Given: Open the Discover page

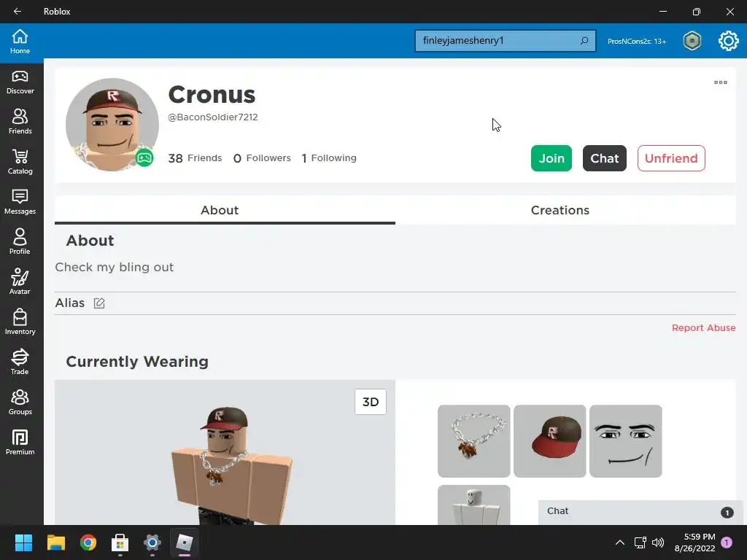Looking at the screenshot, I should pos(20,82).
